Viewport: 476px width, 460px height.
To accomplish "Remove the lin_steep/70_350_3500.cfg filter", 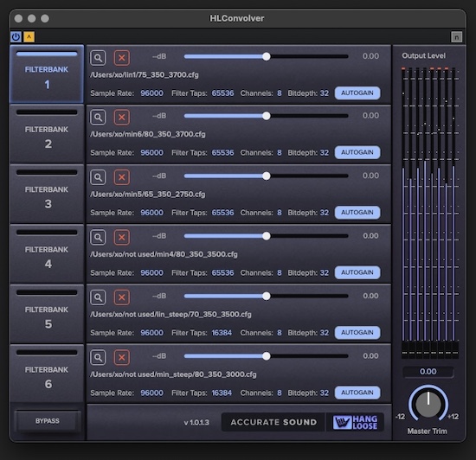I will 122,297.
